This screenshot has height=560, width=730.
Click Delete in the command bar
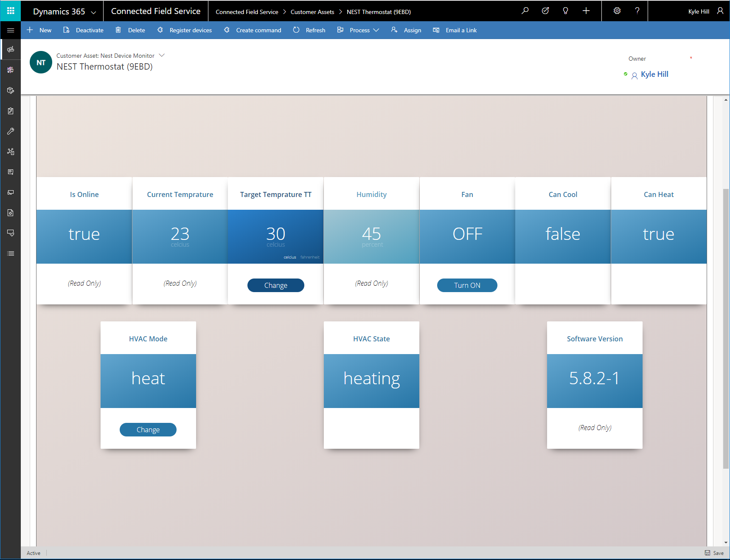click(x=130, y=30)
